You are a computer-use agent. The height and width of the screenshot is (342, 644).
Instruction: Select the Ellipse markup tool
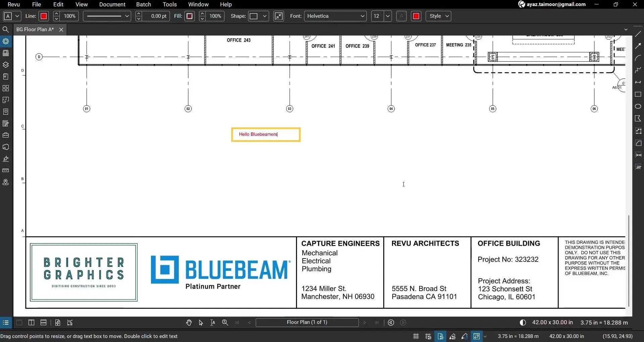638,106
